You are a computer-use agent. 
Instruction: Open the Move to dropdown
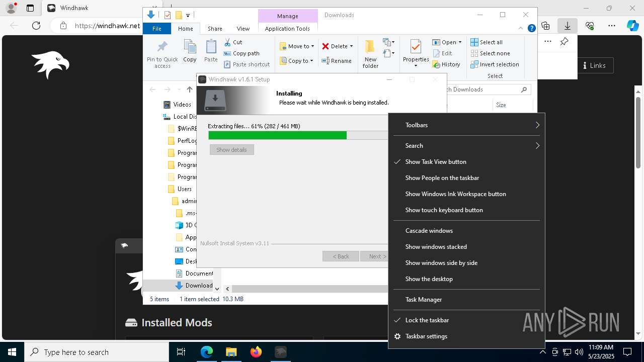[297, 46]
